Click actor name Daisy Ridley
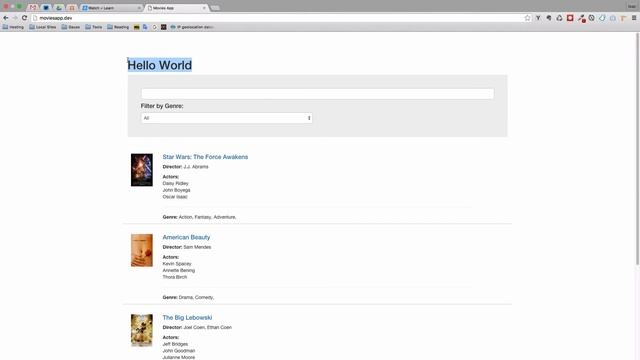Viewport: 640px width, 360px height. click(x=176, y=183)
